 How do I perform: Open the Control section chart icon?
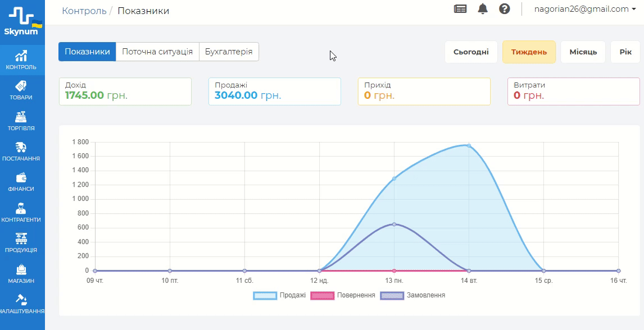click(22, 56)
